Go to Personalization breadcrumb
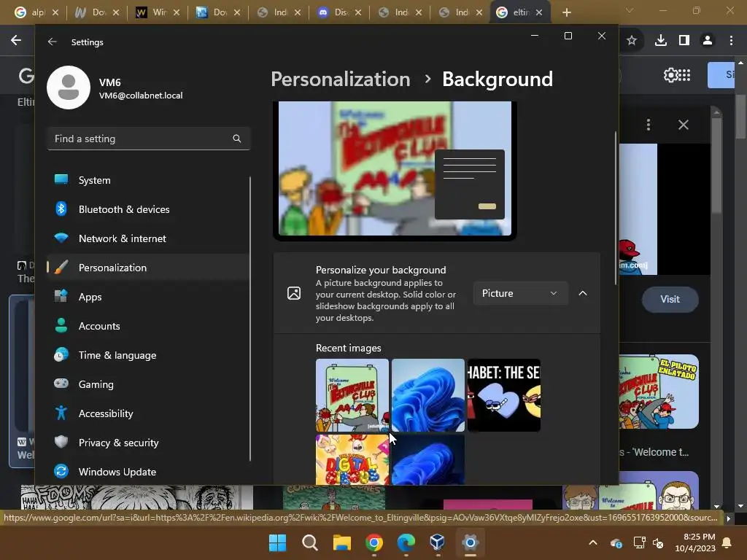Viewport: 747px width, 560px height. pyautogui.click(x=341, y=79)
